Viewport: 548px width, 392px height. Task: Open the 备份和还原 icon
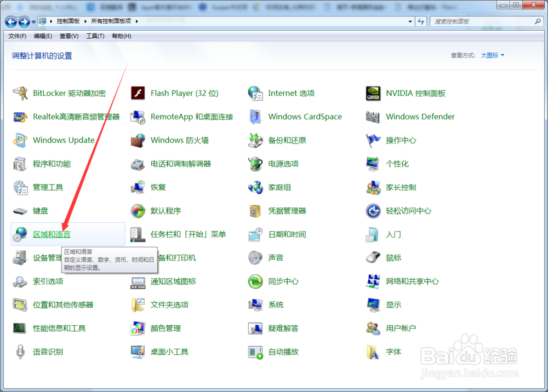coord(255,140)
